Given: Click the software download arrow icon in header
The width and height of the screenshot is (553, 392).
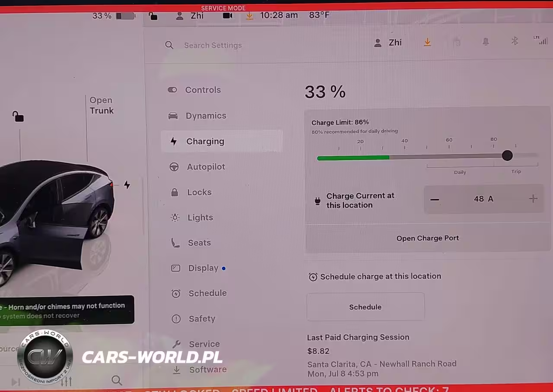Looking at the screenshot, I should click(x=427, y=42).
